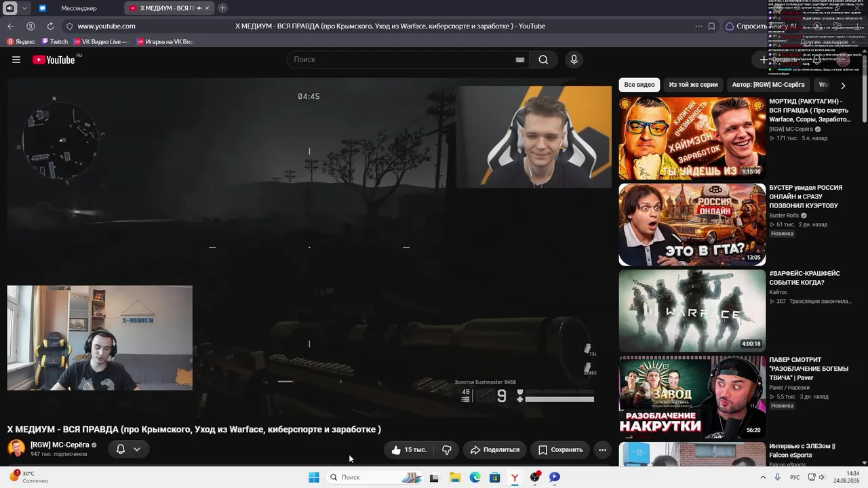Image resolution: width=868 pixels, height=488 pixels.
Task: Open a new browser tab
Action: pos(222,8)
